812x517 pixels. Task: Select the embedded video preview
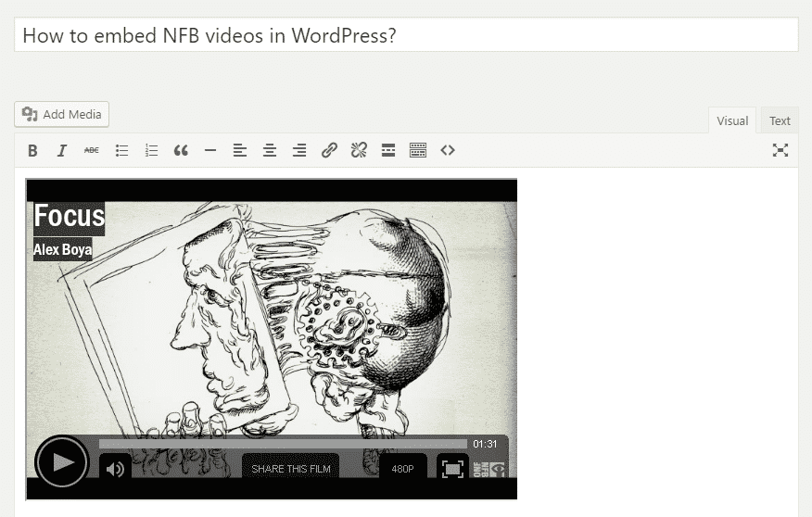[272, 339]
